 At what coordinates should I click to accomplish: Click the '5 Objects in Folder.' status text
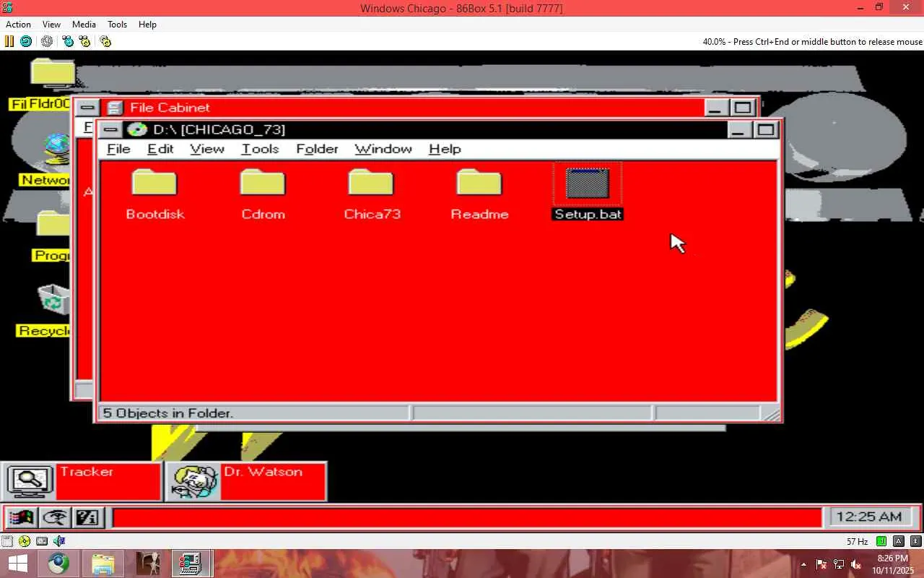pyautogui.click(x=167, y=413)
